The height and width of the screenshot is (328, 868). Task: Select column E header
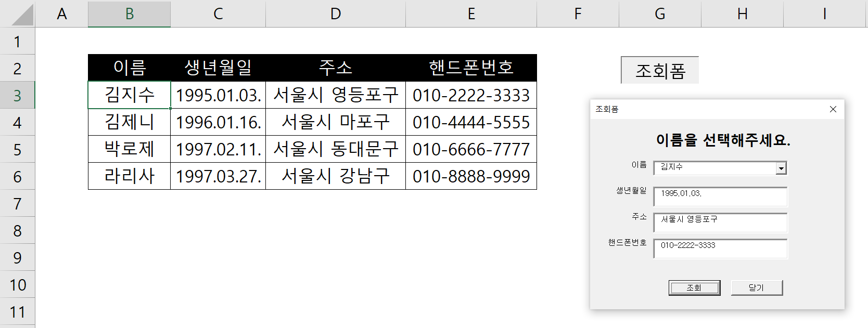471,14
